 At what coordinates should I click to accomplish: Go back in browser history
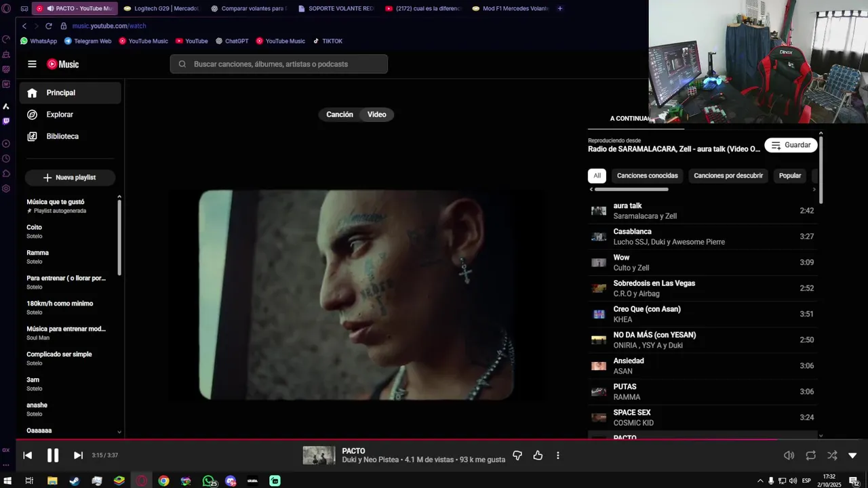tap(24, 26)
